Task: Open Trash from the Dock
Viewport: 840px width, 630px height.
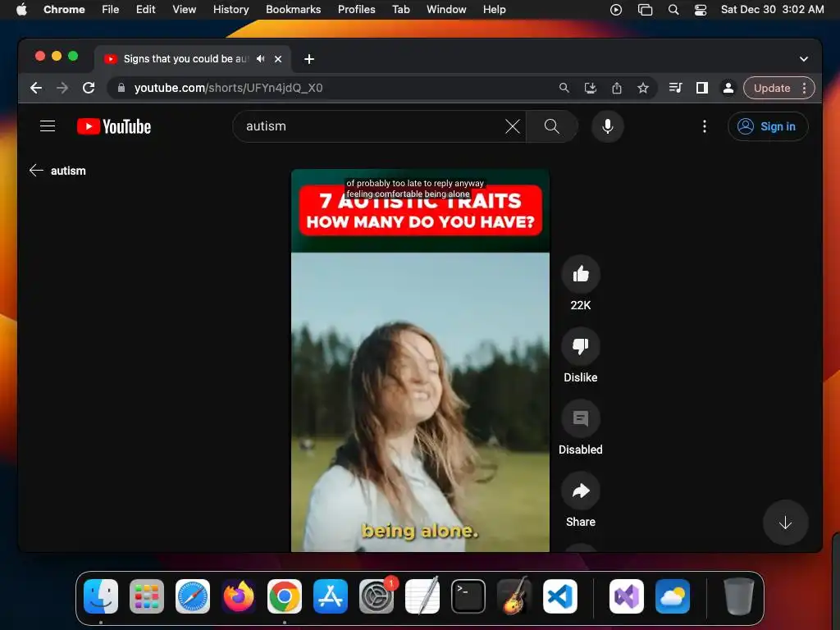Action: pos(739,596)
